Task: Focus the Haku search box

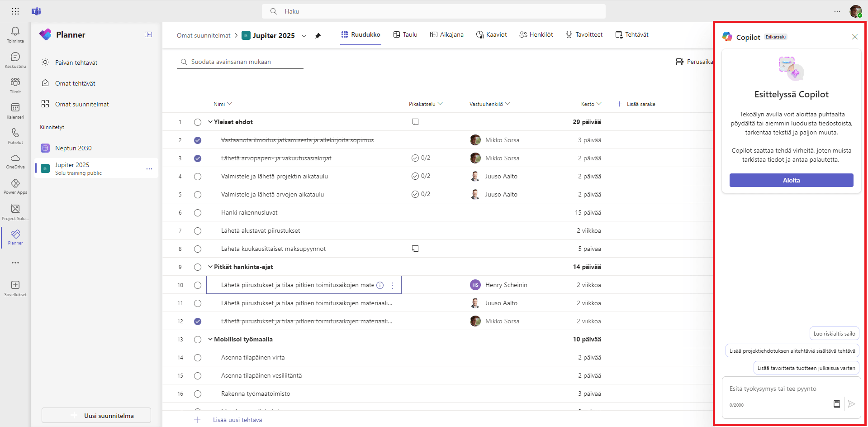Action: pos(434,11)
